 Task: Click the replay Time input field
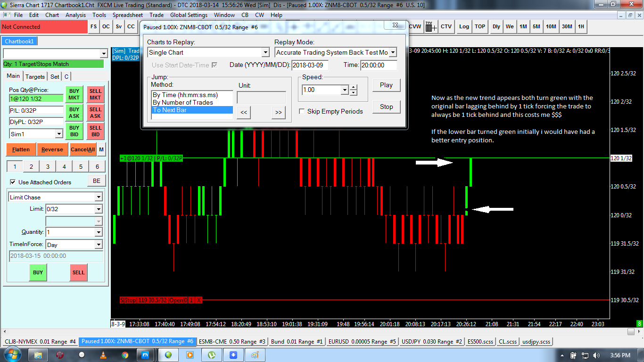pyautogui.click(x=379, y=65)
